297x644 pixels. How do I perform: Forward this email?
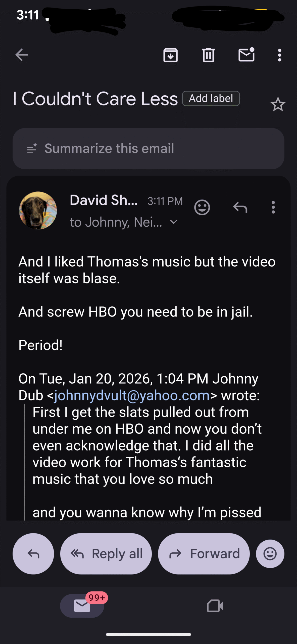(204, 554)
